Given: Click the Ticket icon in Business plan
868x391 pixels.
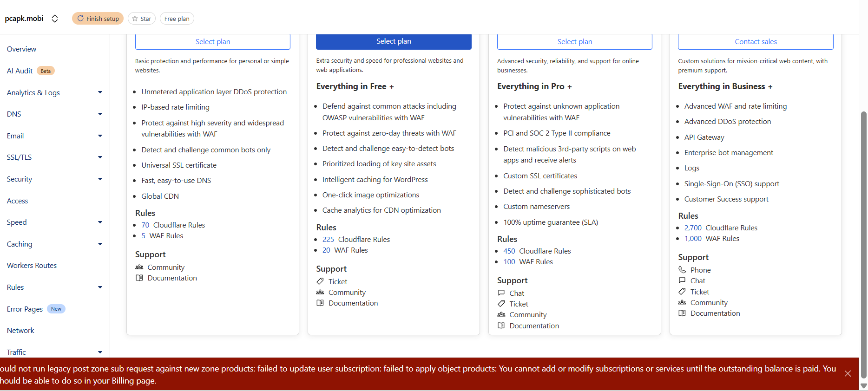Looking at the screenshot, I should (501, 304).
